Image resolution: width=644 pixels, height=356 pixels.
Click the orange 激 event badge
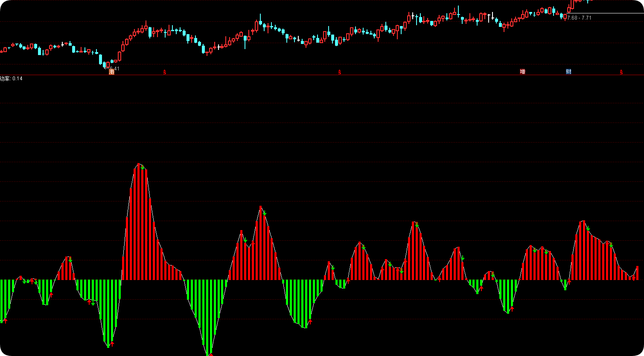[x=112, y=72]
